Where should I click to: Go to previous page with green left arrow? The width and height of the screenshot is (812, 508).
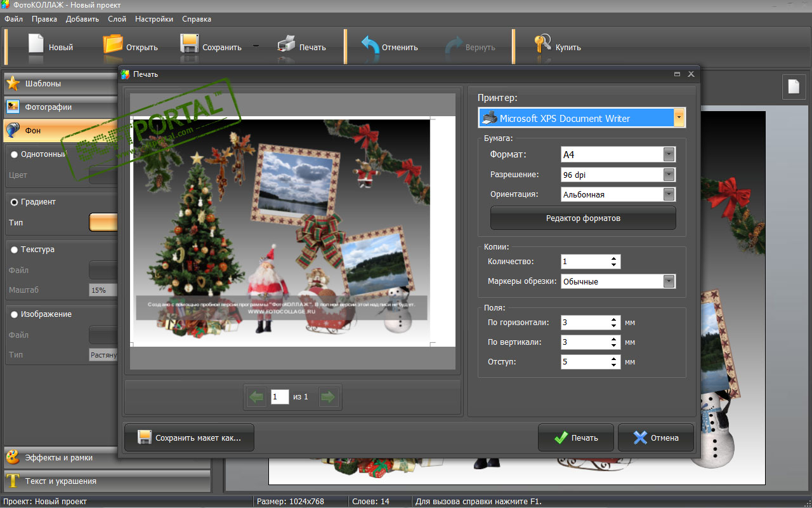point(256,398)
